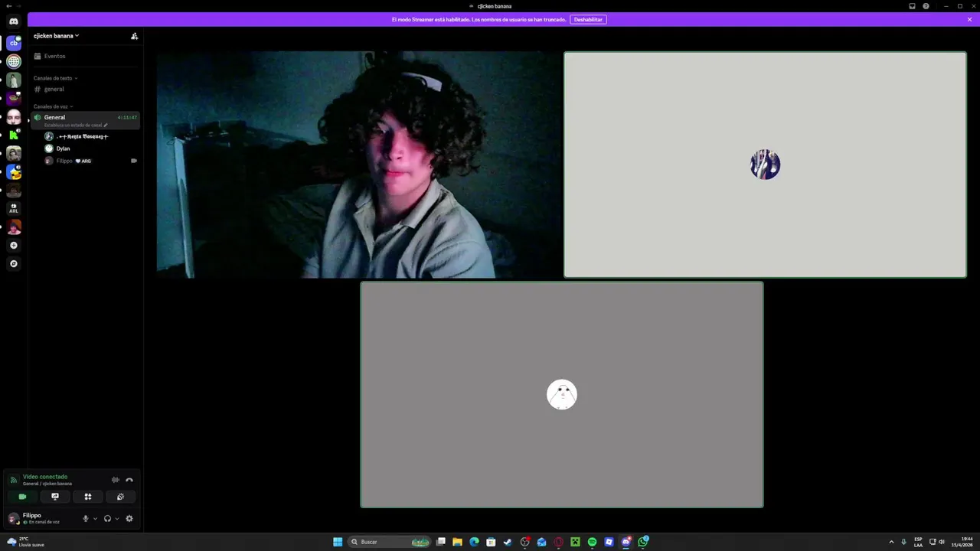Screen dimensions: 980x551
Task: Collapse Canales de voz category
Action: 53,106
